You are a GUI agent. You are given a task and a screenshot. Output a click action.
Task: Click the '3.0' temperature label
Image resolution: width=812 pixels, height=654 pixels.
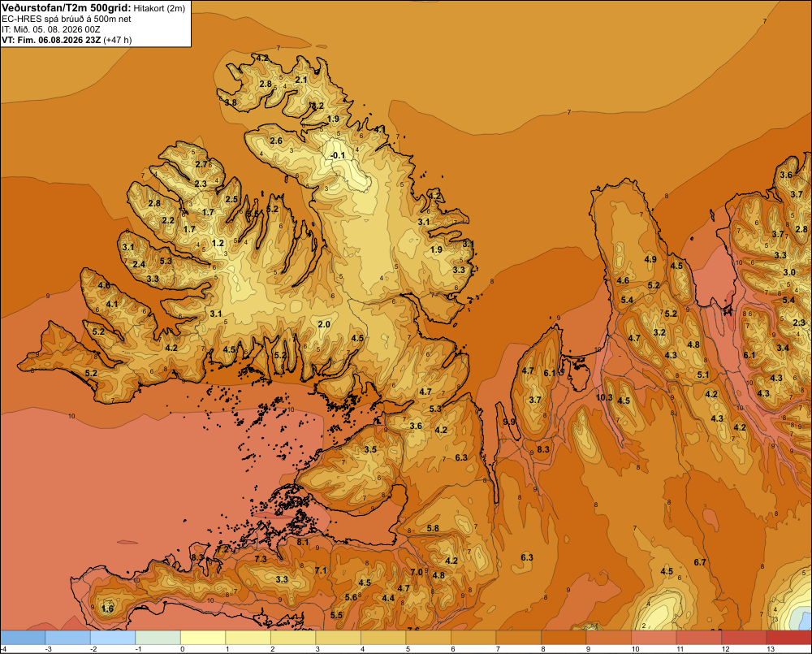(788, 273)
